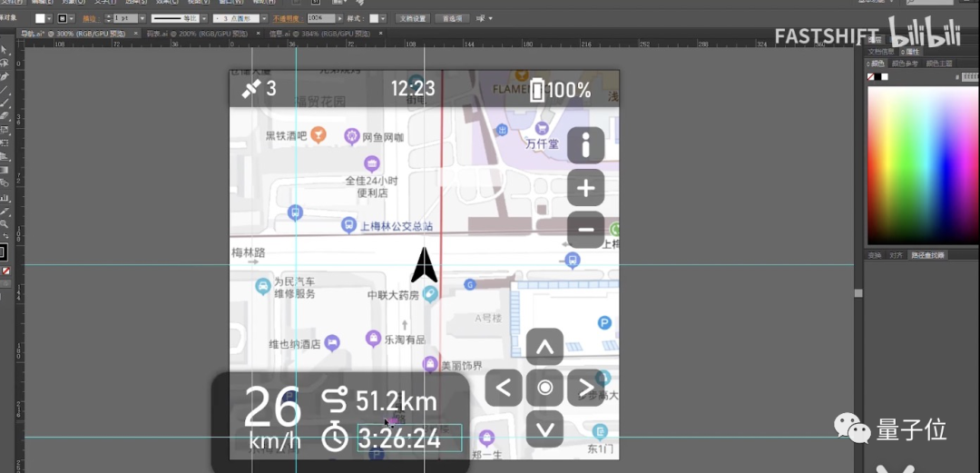Click the map zoom-in plus icon

(585, 188)
